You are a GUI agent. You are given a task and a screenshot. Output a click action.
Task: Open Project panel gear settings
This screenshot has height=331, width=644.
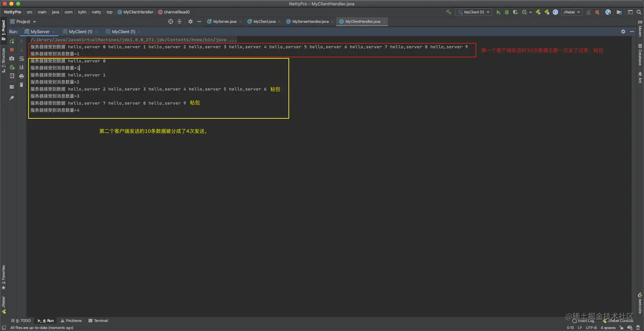(x=190, y=21)
